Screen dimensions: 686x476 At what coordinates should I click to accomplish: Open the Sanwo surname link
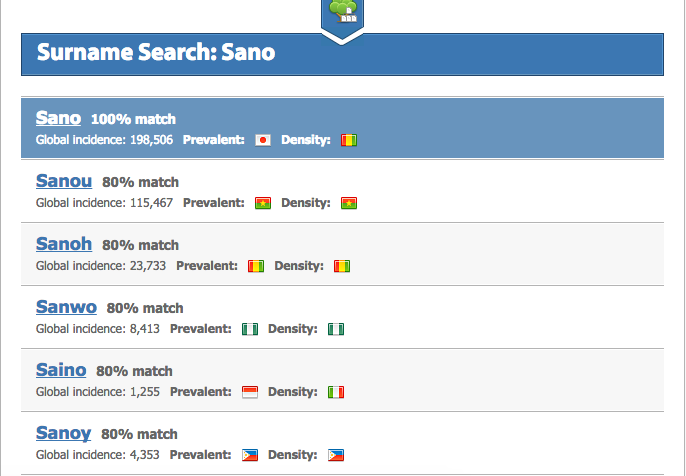66,307
